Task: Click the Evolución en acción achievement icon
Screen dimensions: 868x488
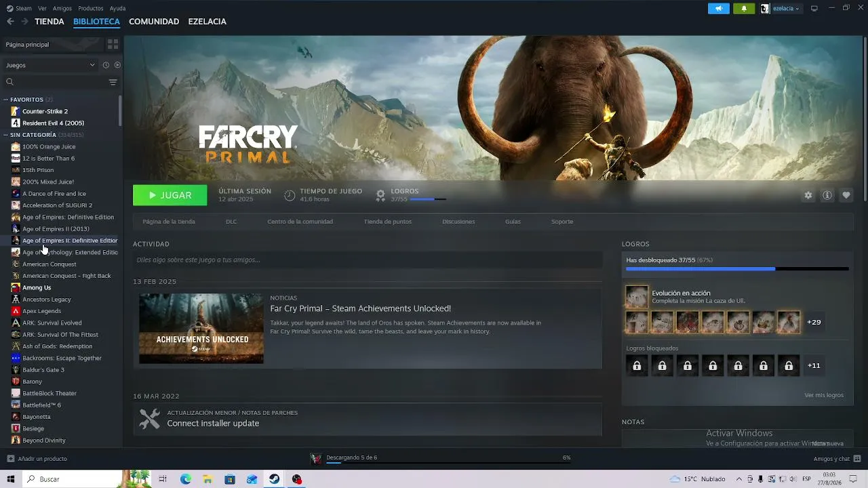Action: click(637, 296)
